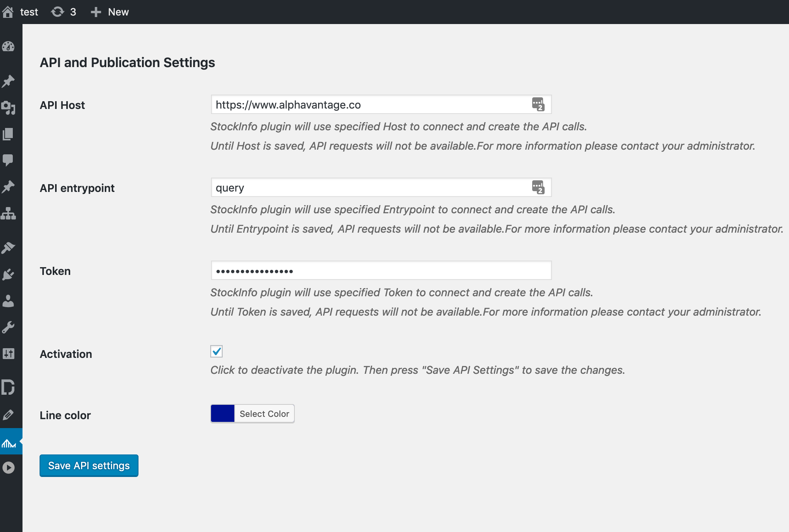789x532 pixels.
Task: Open the Media library camera-music icon
Action: pyautogui.click(x=8, y=107)
